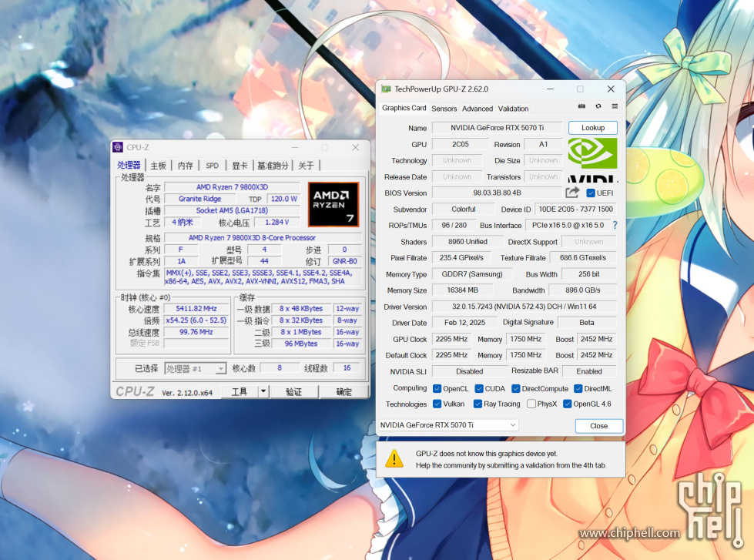
Task: Click the yellow warning triangle icon
Action: [394, 458]
